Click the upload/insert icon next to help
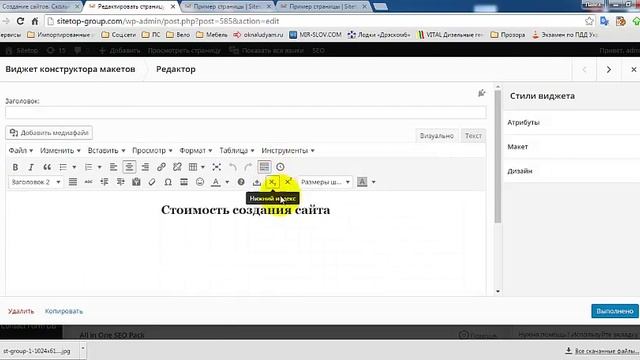Screen dimensions: 640x360 256,182
